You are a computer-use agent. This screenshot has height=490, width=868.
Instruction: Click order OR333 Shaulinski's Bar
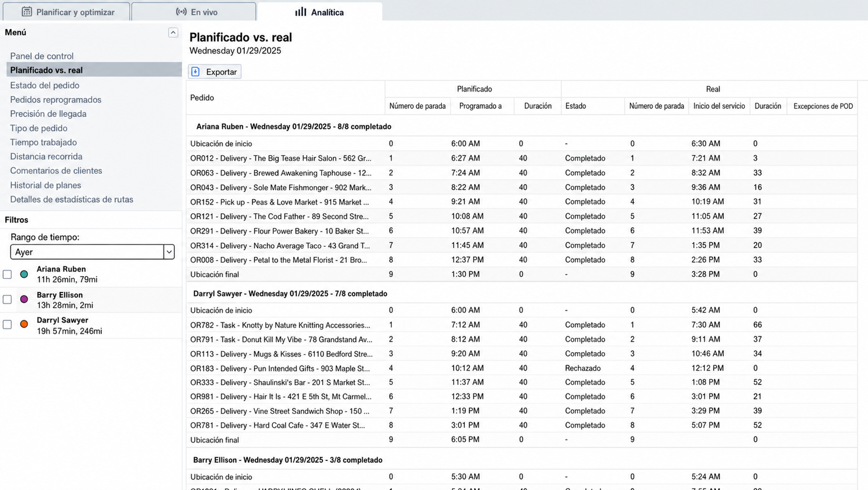point(280,382)
